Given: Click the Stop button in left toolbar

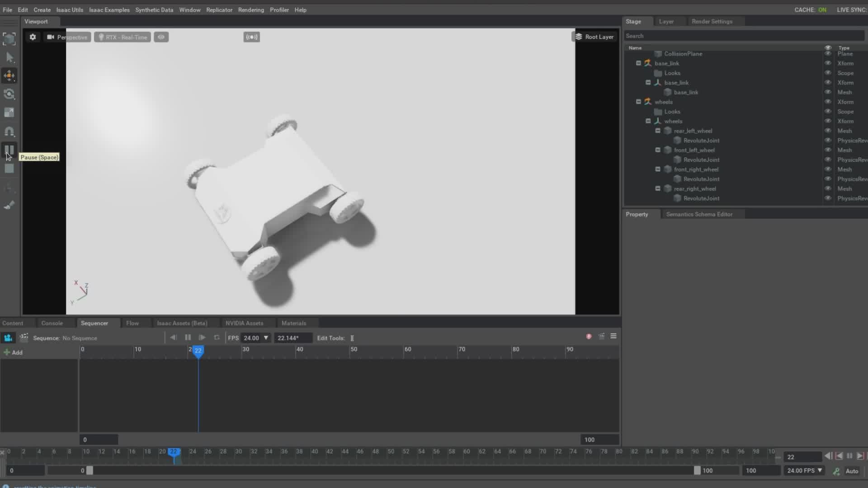Looking at the screenshot, I should coord(9,169).
